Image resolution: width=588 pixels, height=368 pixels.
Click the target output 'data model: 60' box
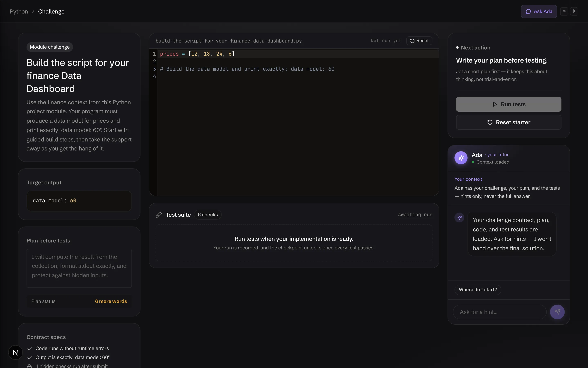click(x=79, y=201)
